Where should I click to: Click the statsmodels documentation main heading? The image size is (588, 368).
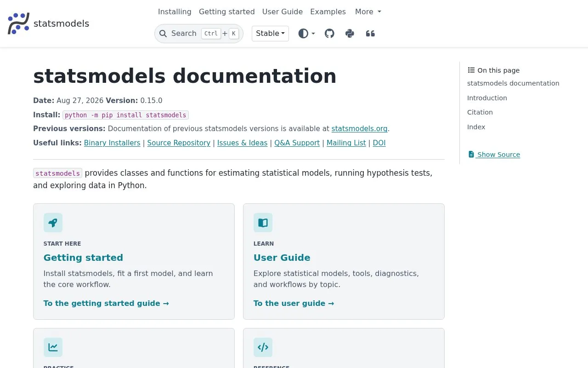(x=185, y=76)
